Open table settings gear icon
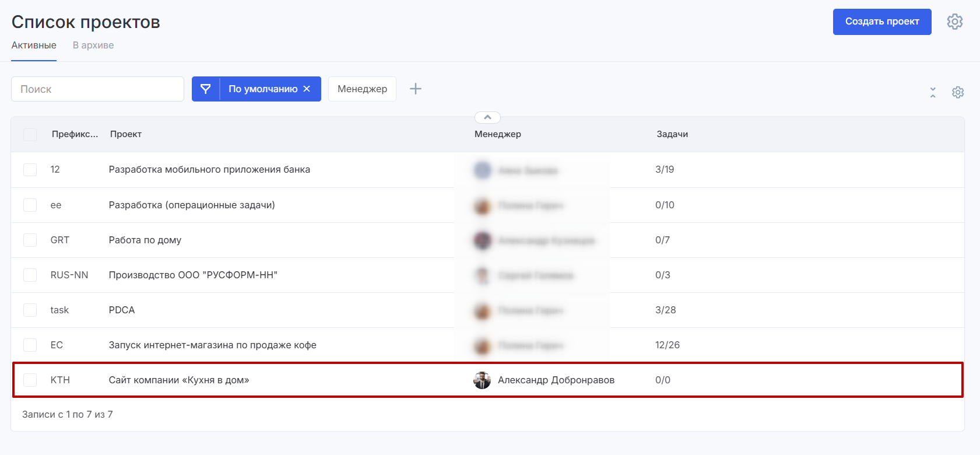The height and width of the screenshot is (455, 980). [958, 92]
